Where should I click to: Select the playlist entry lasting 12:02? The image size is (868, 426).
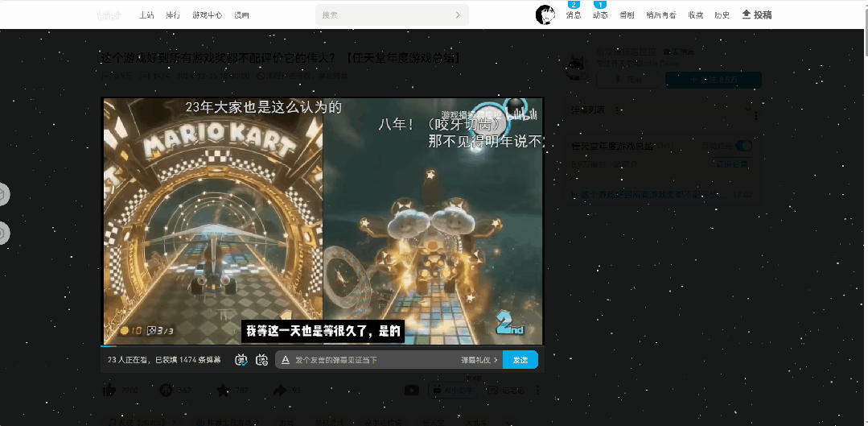pos(662,195)
